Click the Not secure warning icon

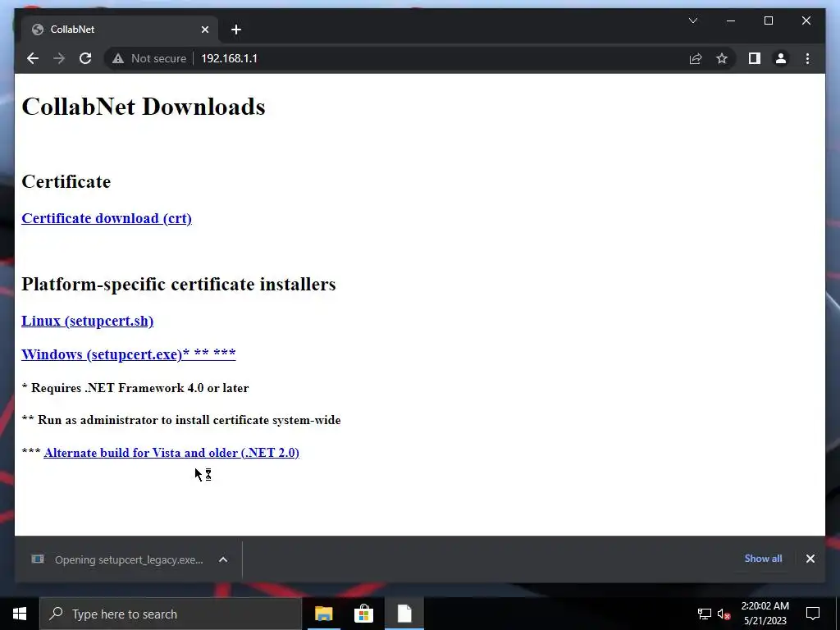(118, 58)
